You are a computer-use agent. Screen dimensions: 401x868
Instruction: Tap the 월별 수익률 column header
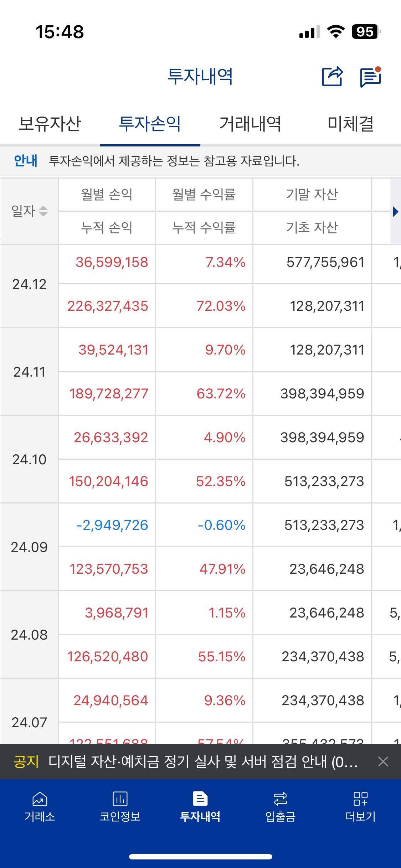[204, 195]
